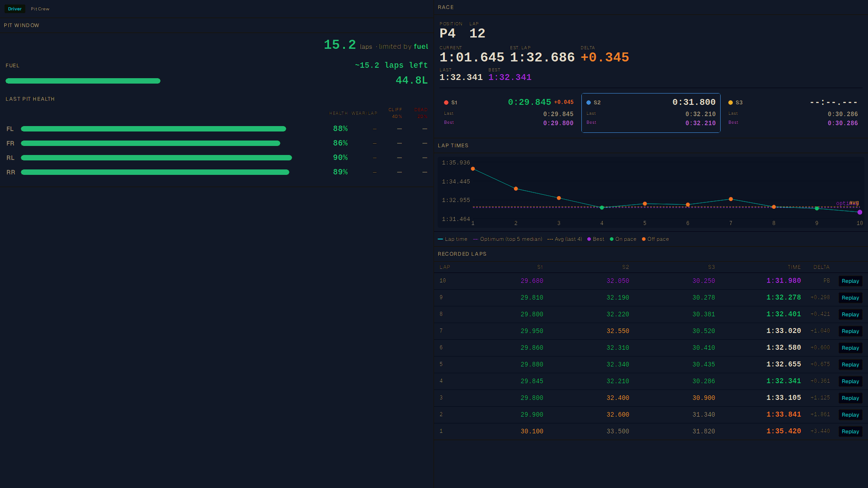Viewport: 868px width, 488px height.
Task: Click the S2 blue status dot
Action: [x=589, y=103]
